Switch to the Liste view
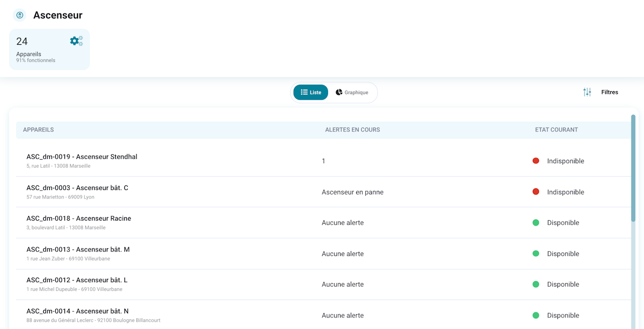The height and width of the screenshot is (329, 644). (311, 92)
